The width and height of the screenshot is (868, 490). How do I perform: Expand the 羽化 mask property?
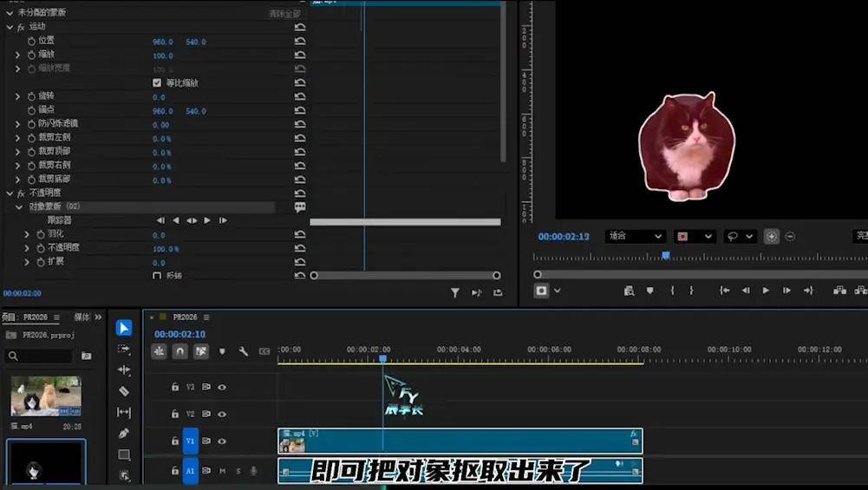[27, 234]
